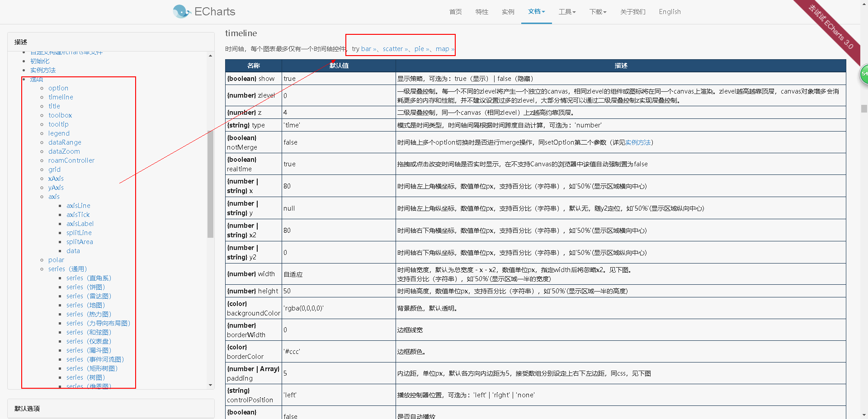
Task: Open the yAxis entry in sidebar
Action: [x=56, y=188]
